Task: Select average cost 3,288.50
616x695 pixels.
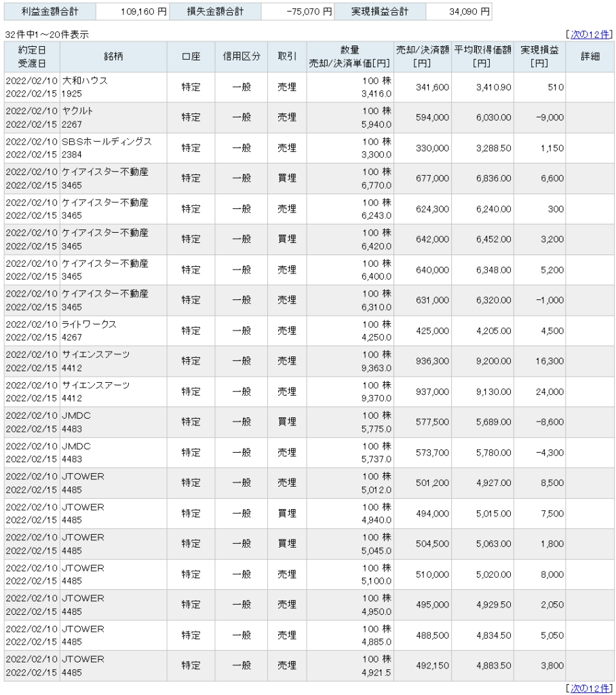Action: click(x=494, y=148)
